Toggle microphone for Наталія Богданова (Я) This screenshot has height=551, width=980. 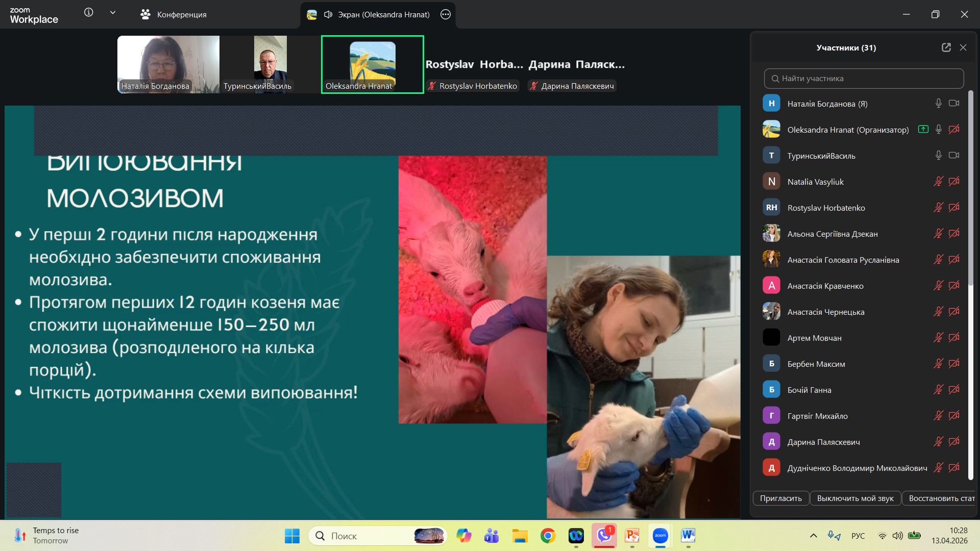[x=938, y=104]
